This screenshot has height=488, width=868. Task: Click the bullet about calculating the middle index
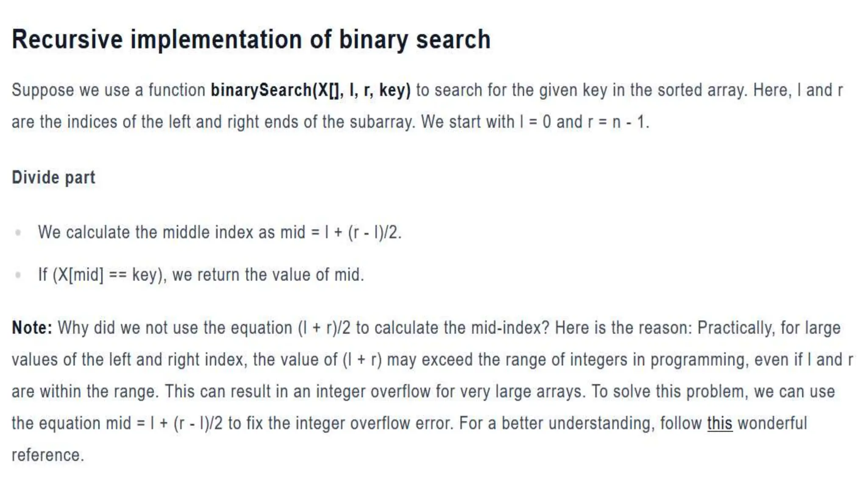click(x=220, y=233)
